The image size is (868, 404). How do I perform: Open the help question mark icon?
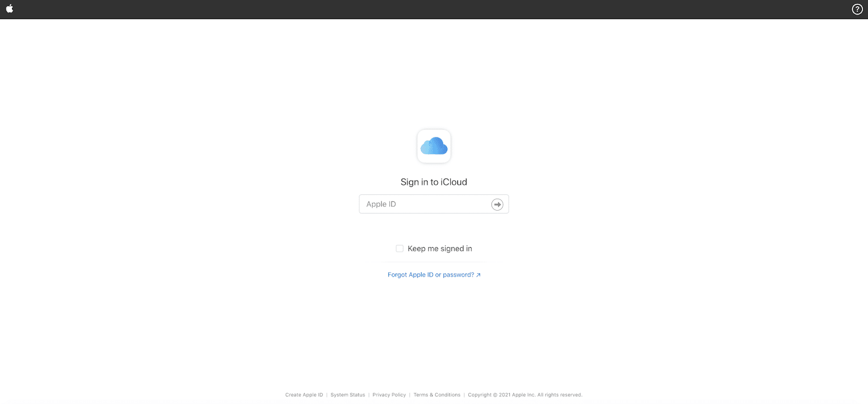[857, 9]
